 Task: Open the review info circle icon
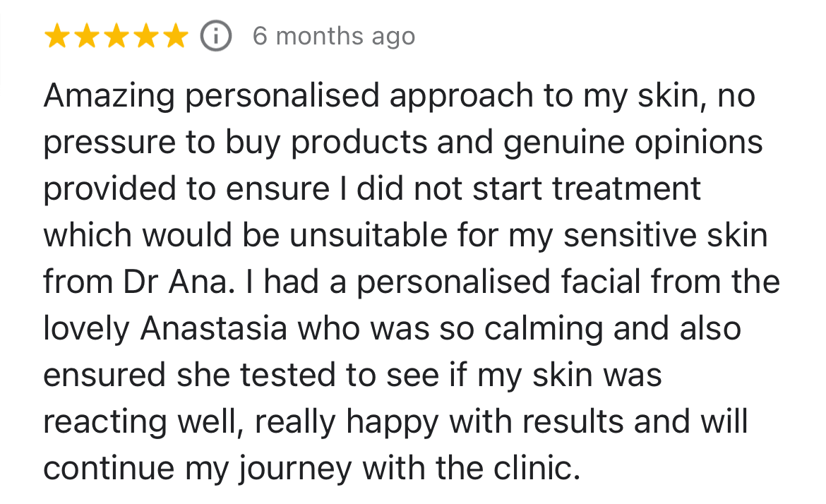point(216,36)
